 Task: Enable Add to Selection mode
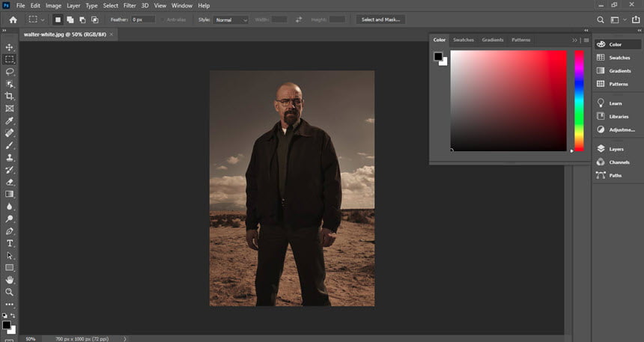(x=70, y=19)
